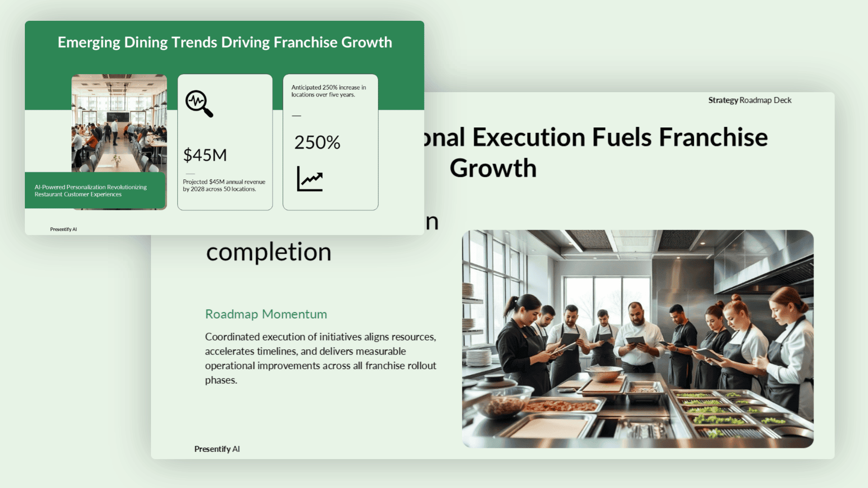Select the restaurant dining room photo
The width and height of the screenshot is (868, 488).
tap(119, 123)
